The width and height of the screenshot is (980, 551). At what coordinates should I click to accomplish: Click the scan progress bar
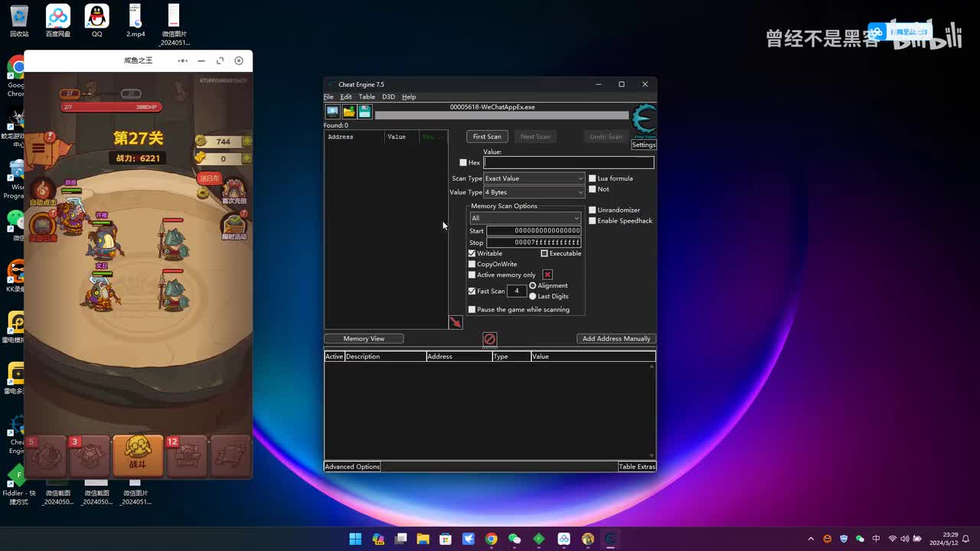[x=501, y=116]
